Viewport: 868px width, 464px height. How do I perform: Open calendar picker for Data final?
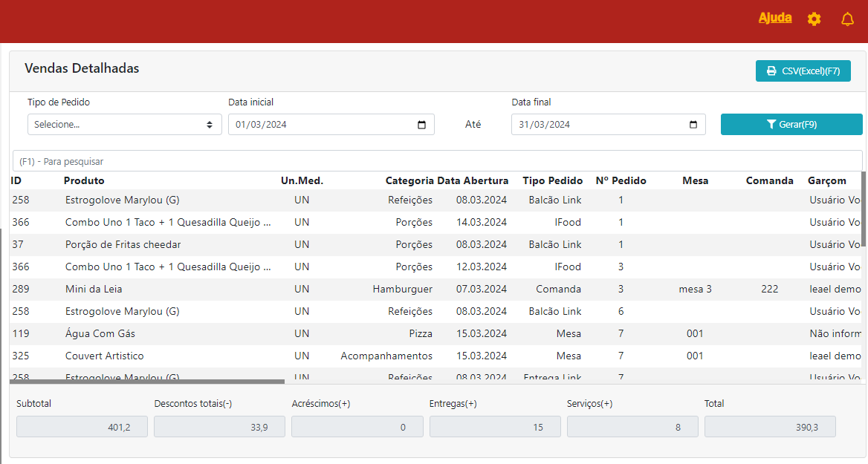(x=693, y=125)
